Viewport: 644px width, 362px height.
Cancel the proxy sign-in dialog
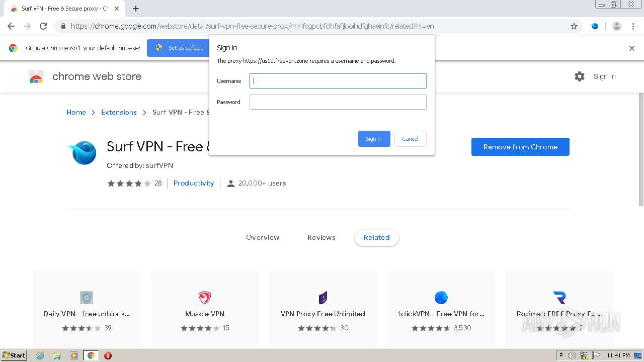(410, 139)
